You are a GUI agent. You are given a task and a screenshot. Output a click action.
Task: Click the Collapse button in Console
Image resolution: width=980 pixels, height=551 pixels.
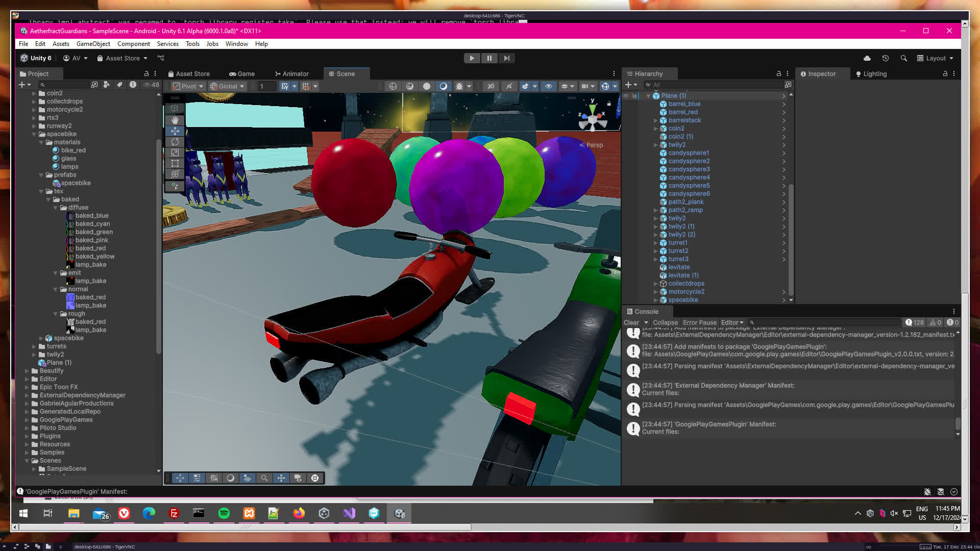(665, 322)
